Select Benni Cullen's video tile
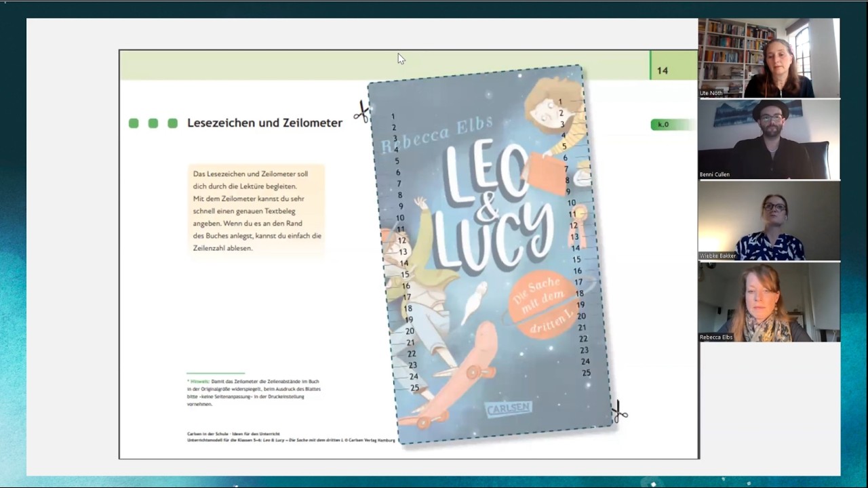The image size is (868, 488). click(769, 140)
